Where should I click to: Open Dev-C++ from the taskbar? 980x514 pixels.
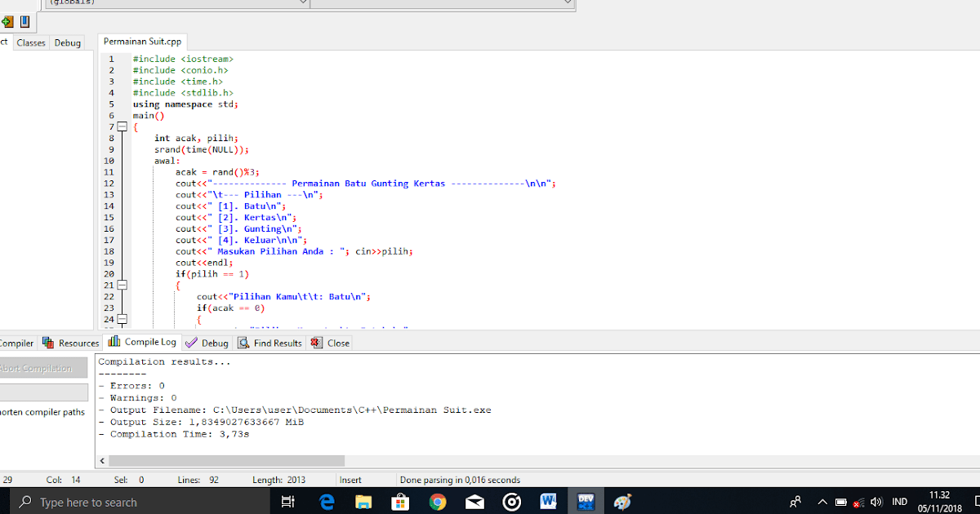586,501
